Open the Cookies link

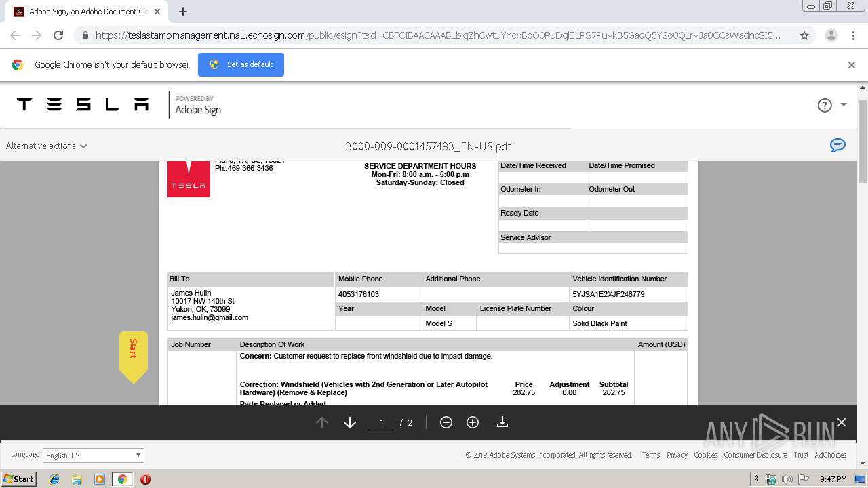pos(705,455)
